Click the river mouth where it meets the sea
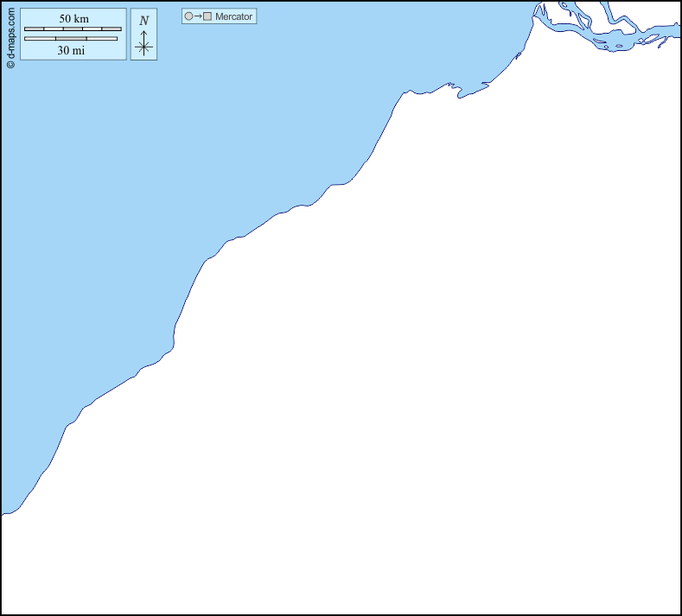Viewport: 682px width, 616px height. [x=539, y=16]
